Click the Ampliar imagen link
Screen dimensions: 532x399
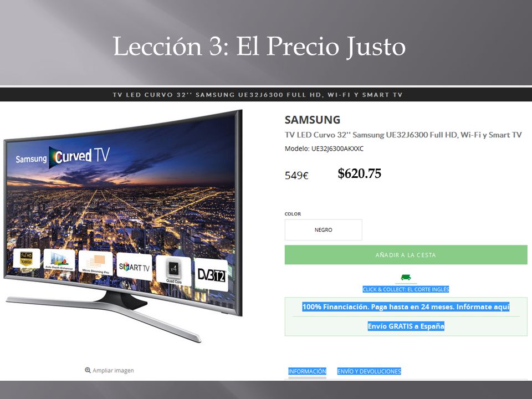pyautogui.click(x=113, y=370)
